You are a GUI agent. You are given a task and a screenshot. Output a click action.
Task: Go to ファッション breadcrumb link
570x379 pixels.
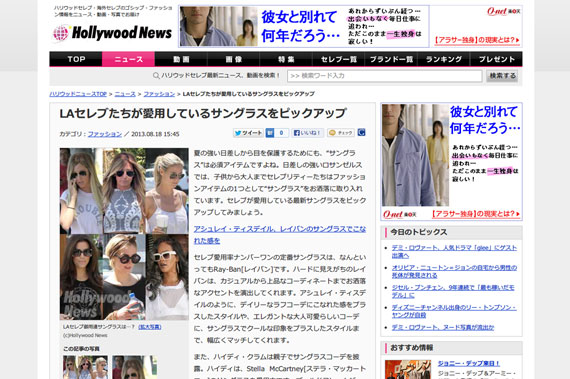pos(159,94)
